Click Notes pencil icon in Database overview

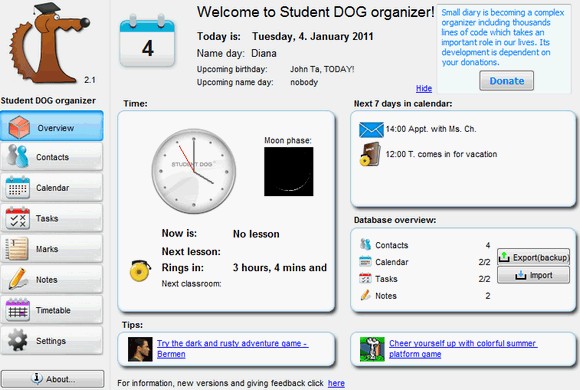[365, 295]
